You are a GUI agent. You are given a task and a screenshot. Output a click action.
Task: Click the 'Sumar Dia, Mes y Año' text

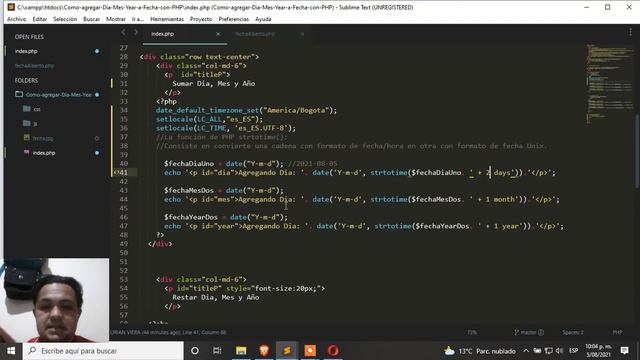[213, 84]
